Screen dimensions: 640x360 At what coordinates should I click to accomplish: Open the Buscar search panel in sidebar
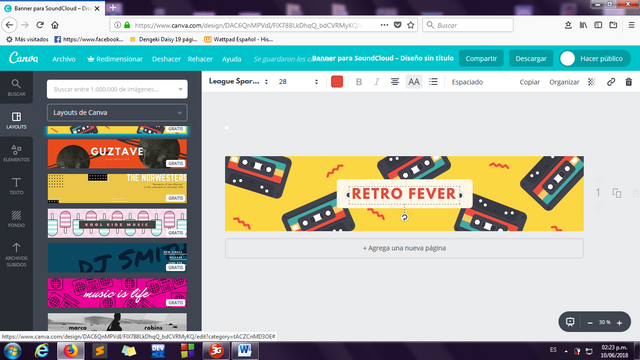16,88
